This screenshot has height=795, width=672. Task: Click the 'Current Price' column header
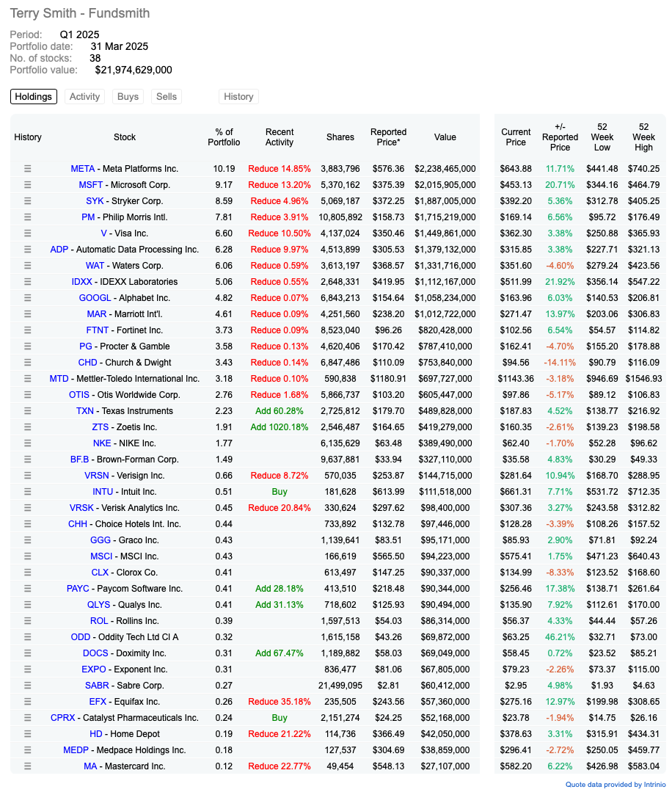point(516,137)
